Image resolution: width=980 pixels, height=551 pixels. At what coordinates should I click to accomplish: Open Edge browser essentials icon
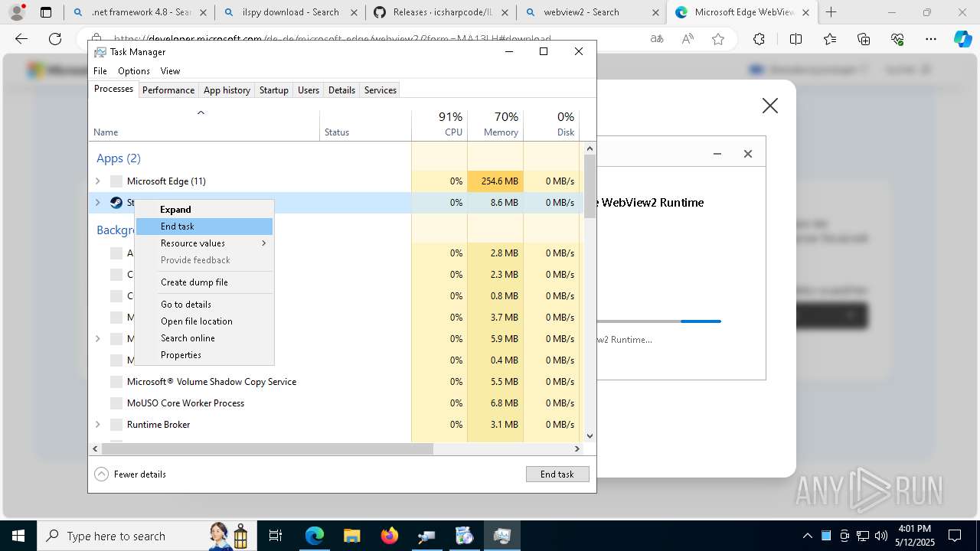coord(897,39)
